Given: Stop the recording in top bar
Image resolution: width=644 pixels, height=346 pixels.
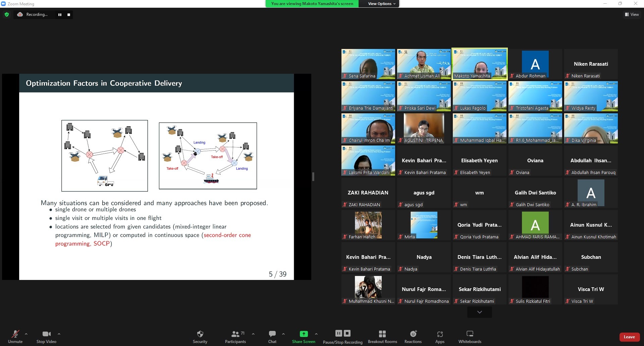Looking at the screenshot, I should (x=69, y=15).
